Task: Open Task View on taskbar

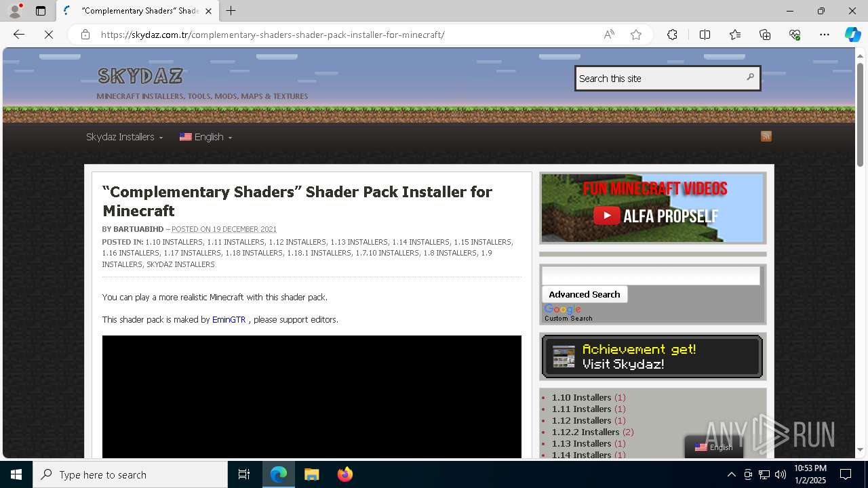Action: [x=244, y=474]
